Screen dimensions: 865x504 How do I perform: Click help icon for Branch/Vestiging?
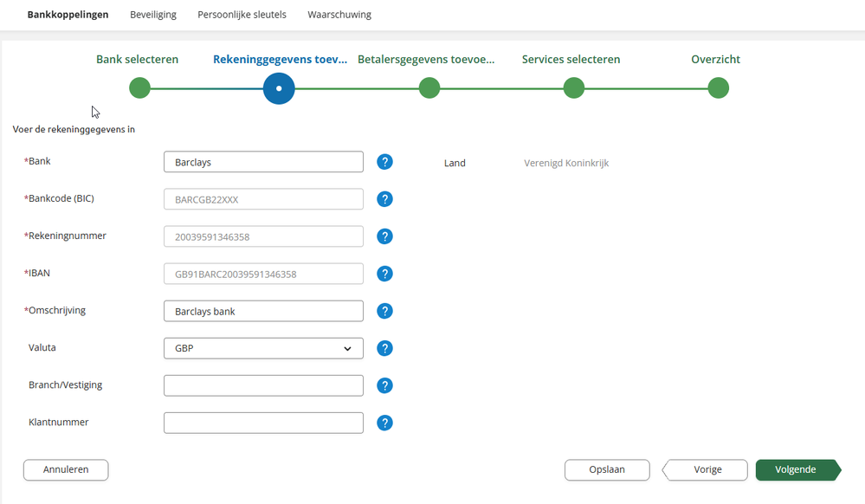(x=385, y=385)
